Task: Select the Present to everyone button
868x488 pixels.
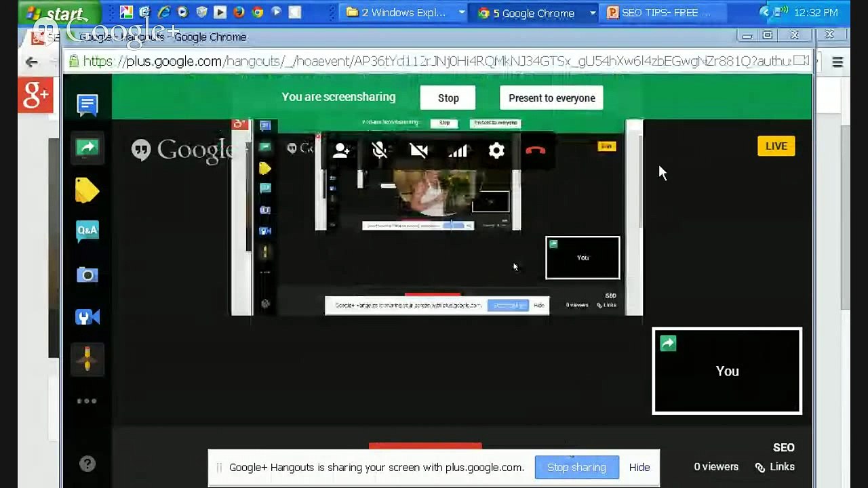Action: pyautogui.click(x=551, y=98)
